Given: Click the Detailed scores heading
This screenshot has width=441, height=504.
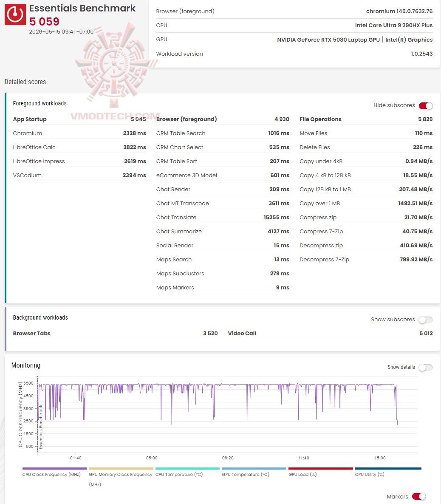Looking at the screenshot, I should click(x=25, y=82).
